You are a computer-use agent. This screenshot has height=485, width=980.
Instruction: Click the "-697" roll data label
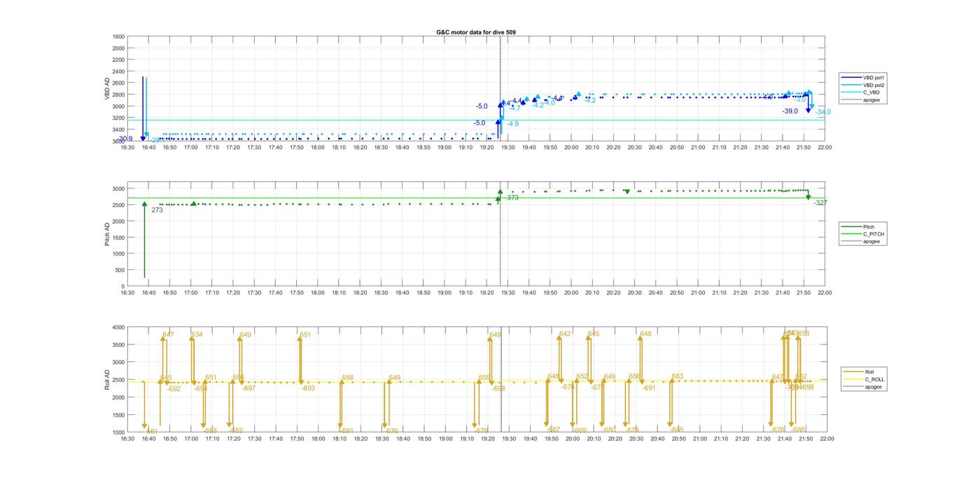248,388
